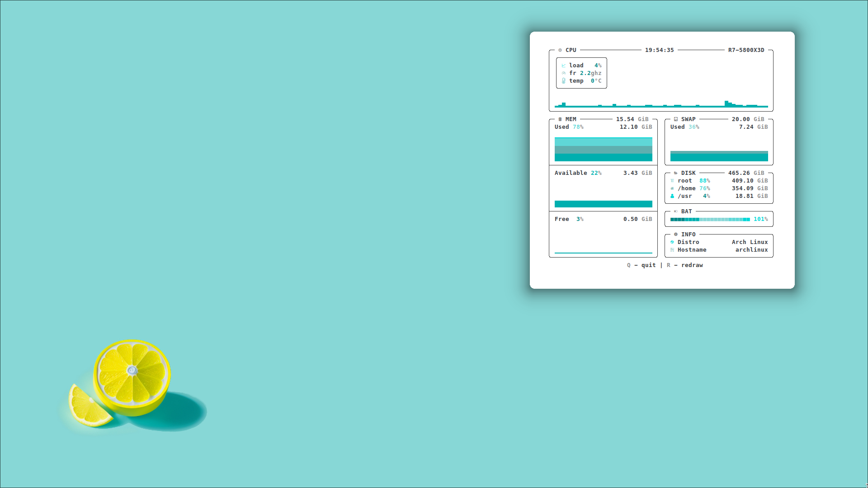Image resolution: width=868 pixels, height=488 pixels.
Task: Click the BAT battery icon
Action: point(676,211)
